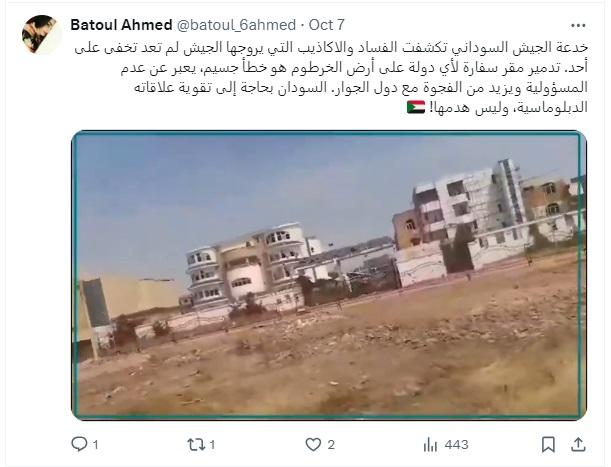Click the reply count number 1

[96, 445]
